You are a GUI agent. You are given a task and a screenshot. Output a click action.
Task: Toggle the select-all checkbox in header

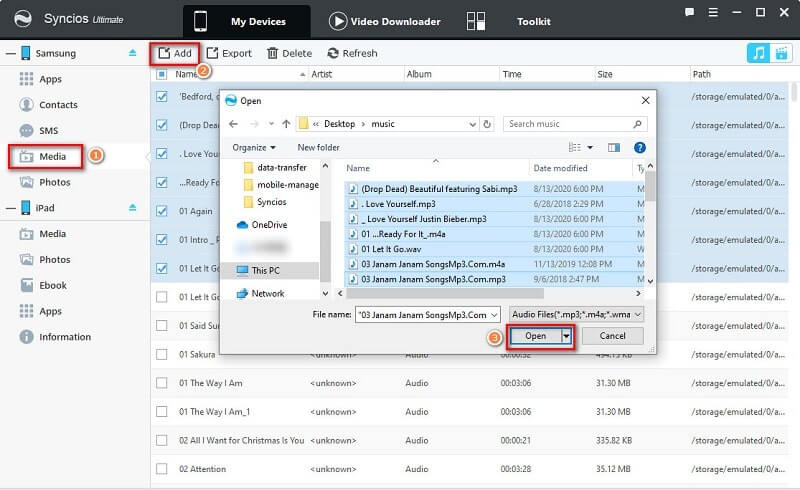[x=162, y=75]
